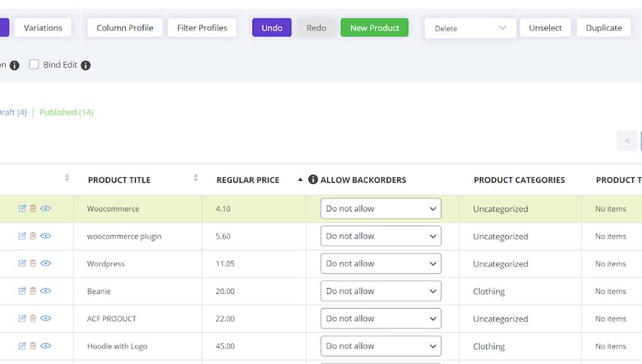The image size is (642, 364).
Task: Click info icon next to Allow Backorders header
Action: point(313,180)
